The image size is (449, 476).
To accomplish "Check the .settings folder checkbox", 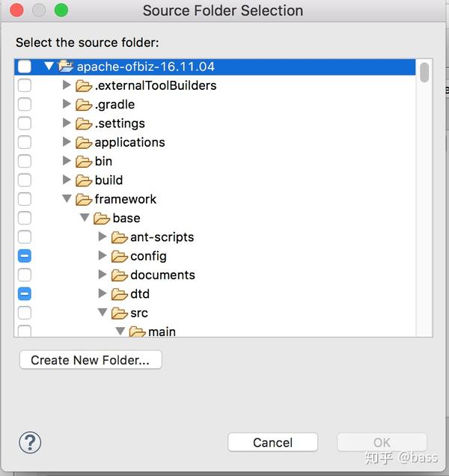I will pos(25,123).
